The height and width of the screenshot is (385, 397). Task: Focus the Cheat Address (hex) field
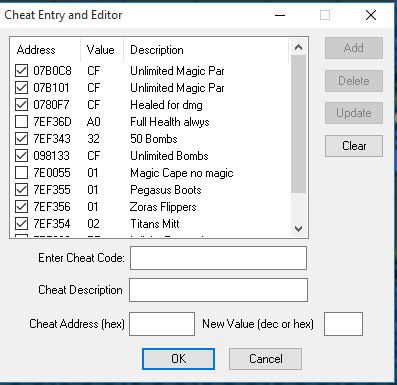(x=162, y=324)
